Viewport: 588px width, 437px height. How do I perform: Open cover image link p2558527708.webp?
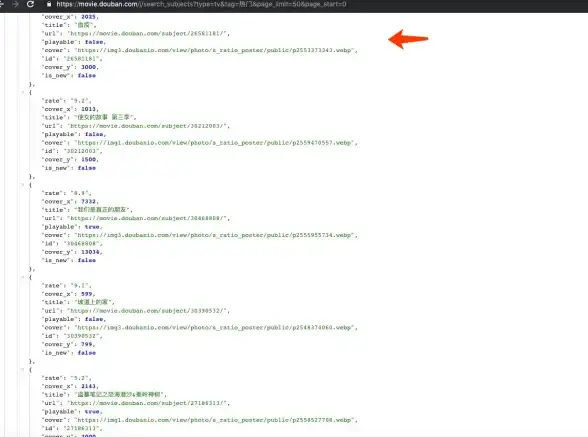coord(214,420)
